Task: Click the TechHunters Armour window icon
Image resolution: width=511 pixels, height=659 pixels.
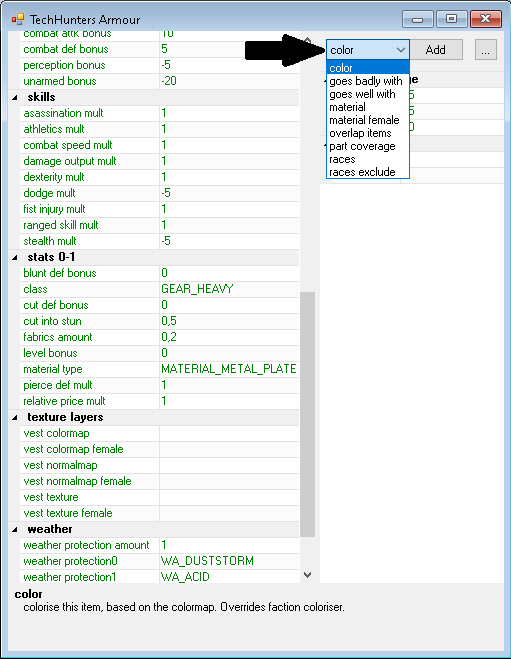Action: coord(18,19)
